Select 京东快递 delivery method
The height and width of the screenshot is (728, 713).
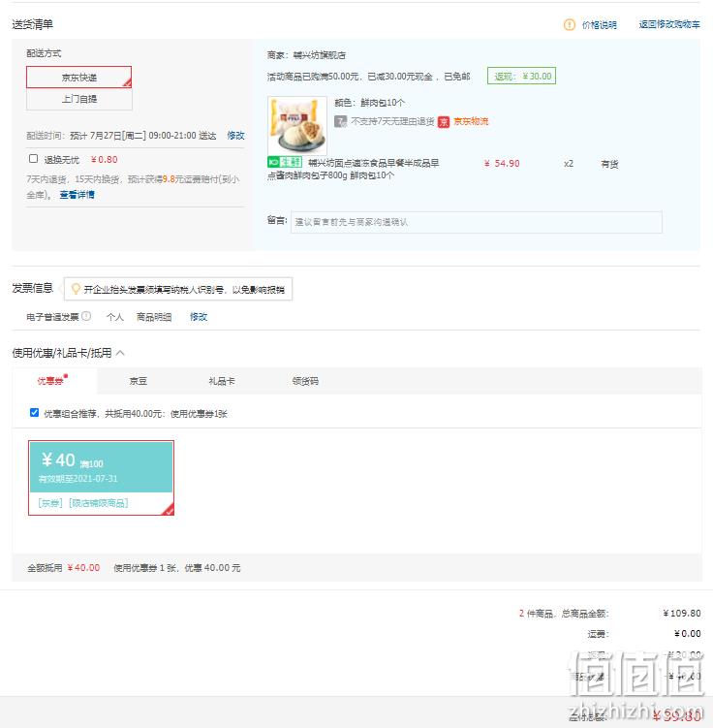click(78, 78)
